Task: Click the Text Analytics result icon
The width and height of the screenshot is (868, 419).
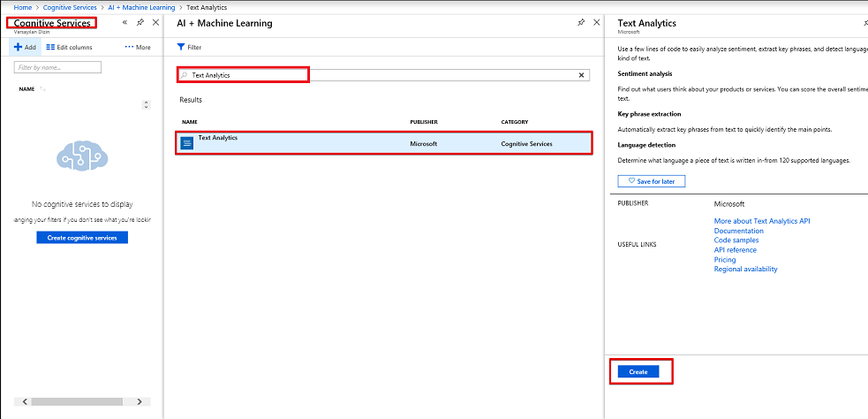Action: click(187, 143)
